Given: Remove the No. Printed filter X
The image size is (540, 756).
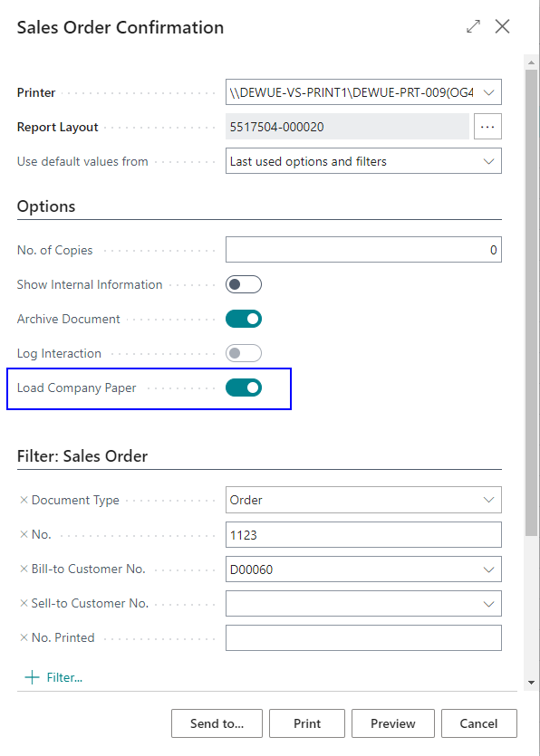Looking at the screenshot, I should click(24, 637).
